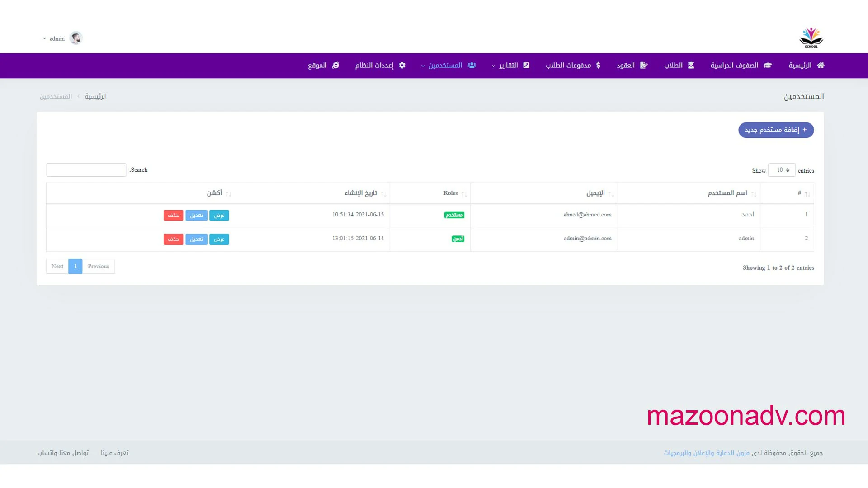Click the graduation cap classes icon
868x488 pixels.
[x=768, y=66]
